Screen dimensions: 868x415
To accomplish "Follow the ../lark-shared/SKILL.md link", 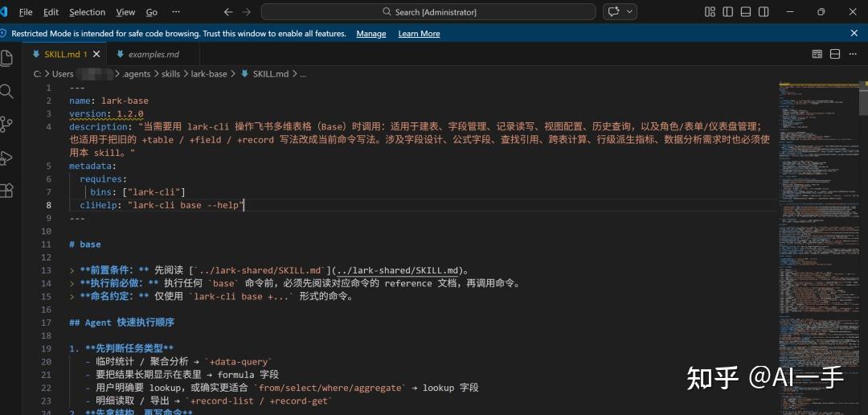I will (x=398, y=270).
